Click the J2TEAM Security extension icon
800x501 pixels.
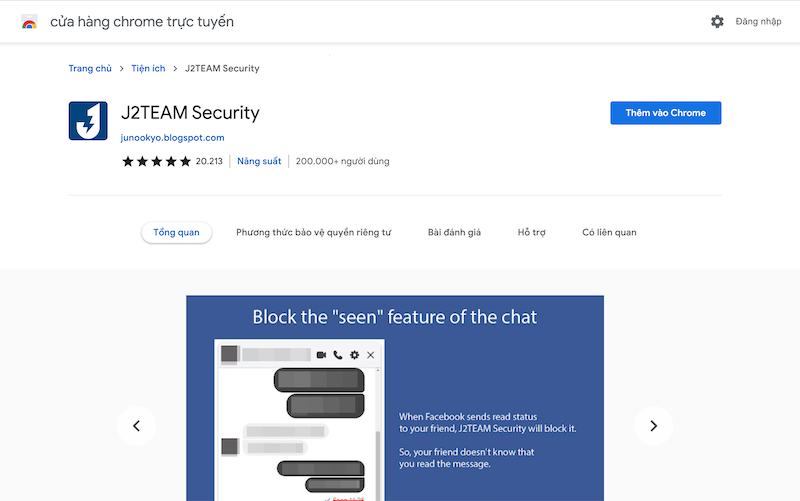(x=88, y=121)
